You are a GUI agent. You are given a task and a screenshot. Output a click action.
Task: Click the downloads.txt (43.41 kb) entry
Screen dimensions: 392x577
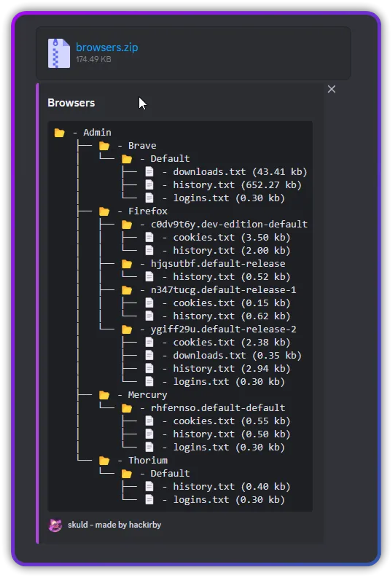pos(240,172)
